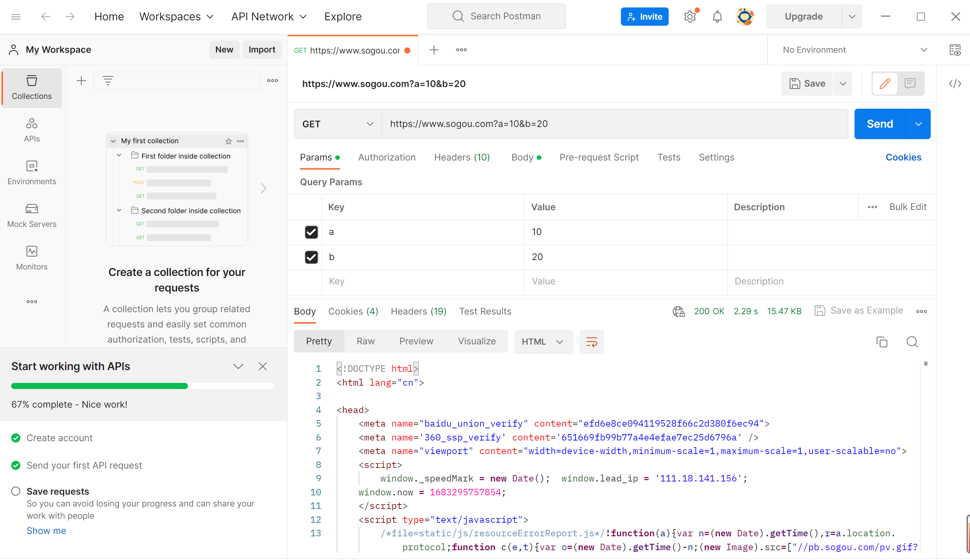Go forward with the right arrow
This screenshot has height=560, width=970.
tap(70, 17)
